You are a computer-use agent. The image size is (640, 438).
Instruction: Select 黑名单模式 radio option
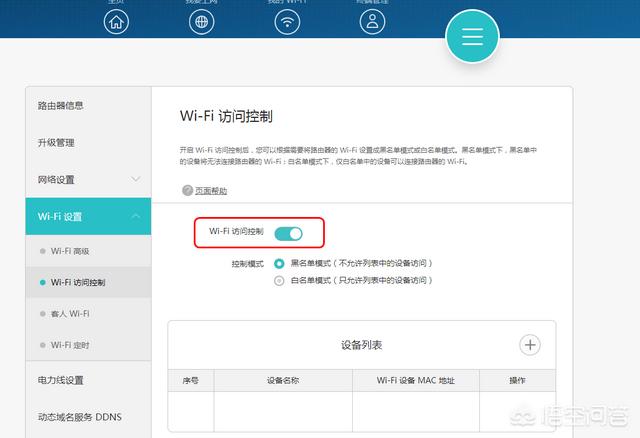click(279, 263)
